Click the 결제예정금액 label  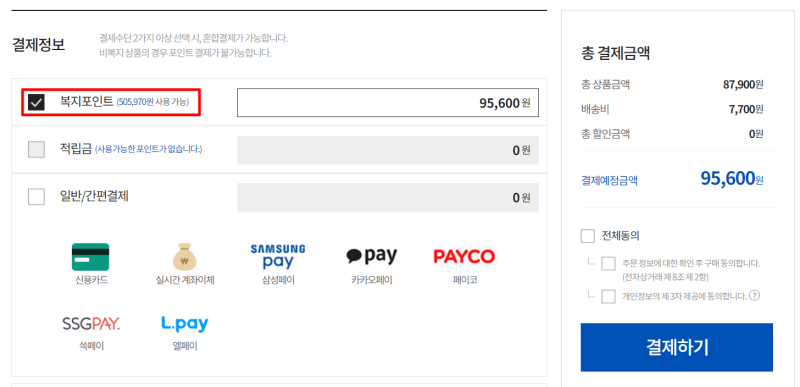609,180
